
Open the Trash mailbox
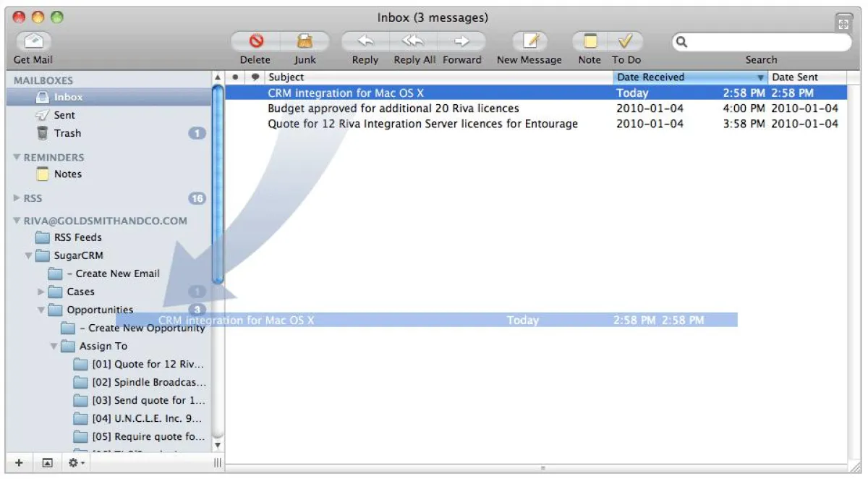pyautogui.click(x=67, y=133)
